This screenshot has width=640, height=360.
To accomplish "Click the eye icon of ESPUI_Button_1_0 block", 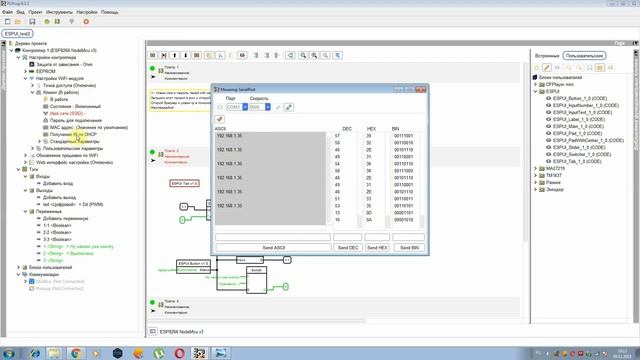I will 549,98.
